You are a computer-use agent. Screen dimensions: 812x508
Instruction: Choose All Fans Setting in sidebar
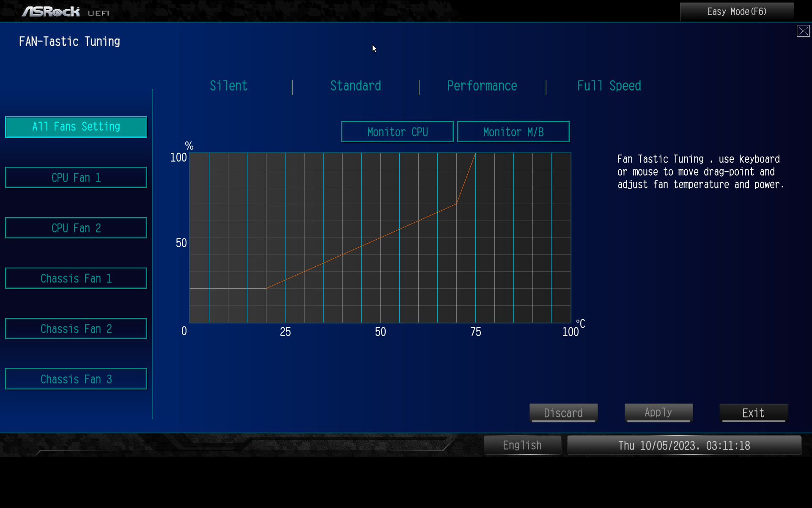click(x=76, y=127)
